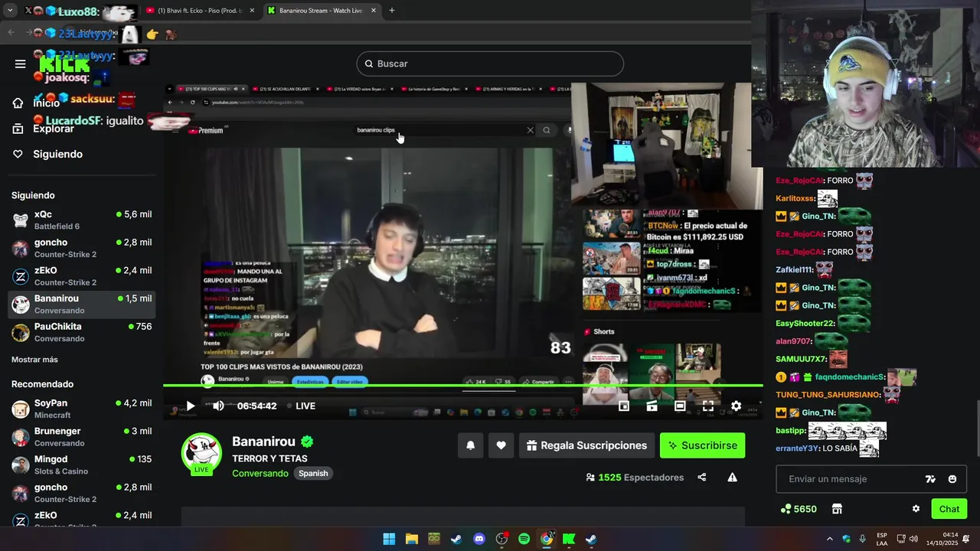Click the green Suscribirse button
The width and height of the screenshot is (980, 551).
(702, 445)
